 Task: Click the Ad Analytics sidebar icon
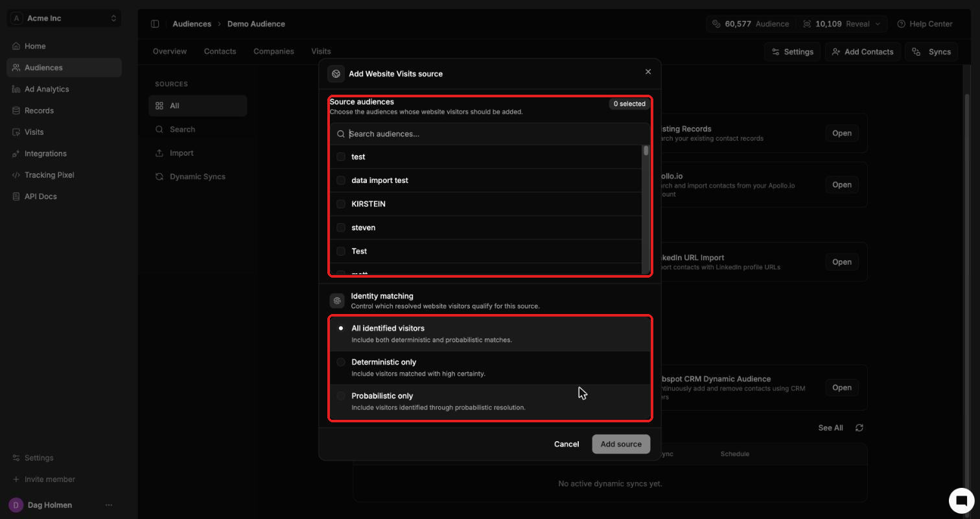[16, 89]
